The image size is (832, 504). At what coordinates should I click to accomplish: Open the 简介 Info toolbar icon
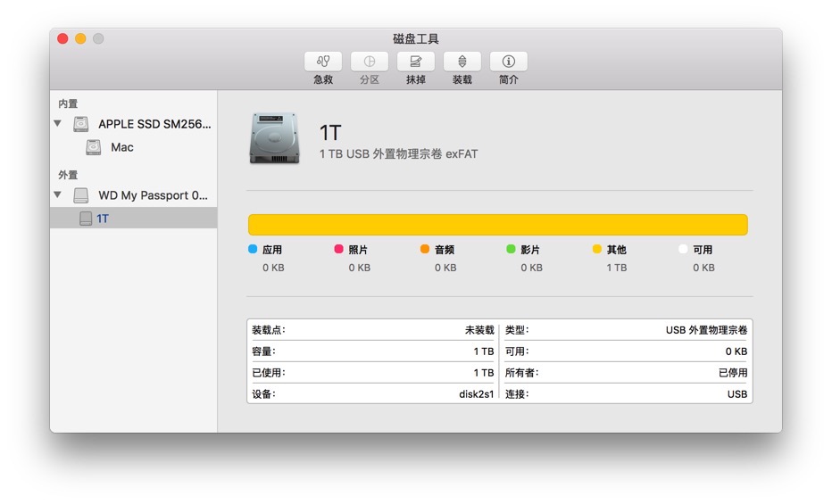click(x=509, y=62)
